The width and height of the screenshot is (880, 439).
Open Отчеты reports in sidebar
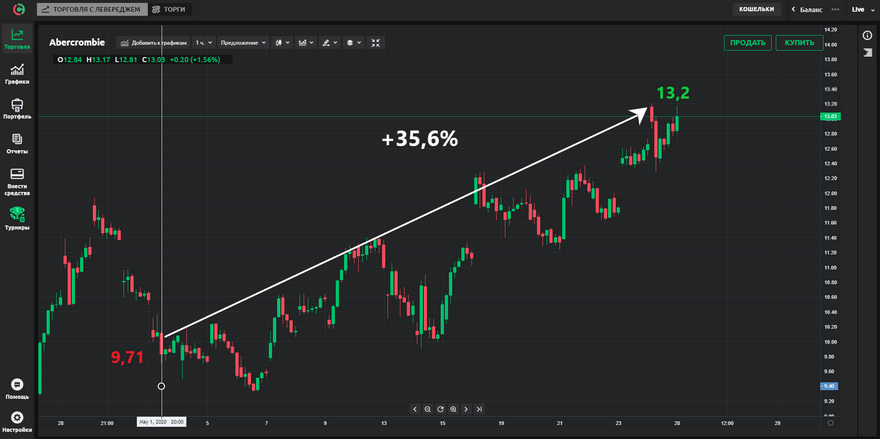pyautogui.click(x=16, y=142)
